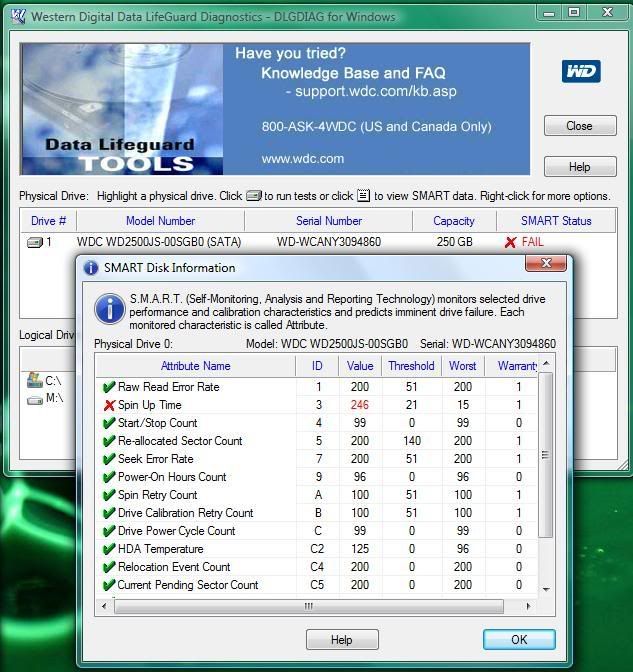633x672 pixels.
Task: Click the run tests drive icon in instructions
Action: 253,196
